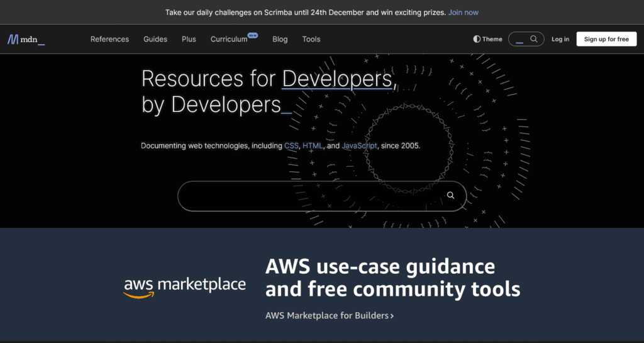Click the Join now link in banner
Image resolution: width=644 pixels, height=343 pixels.
[x=464, y=13]
